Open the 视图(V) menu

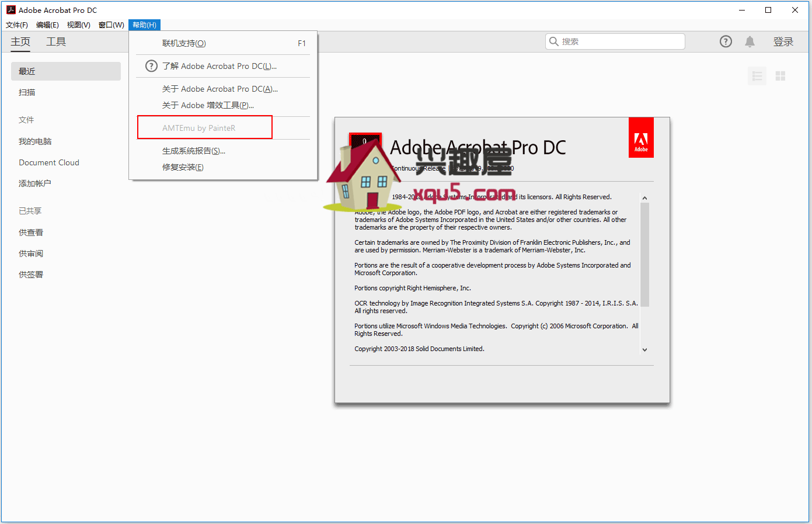click(78, 25)
